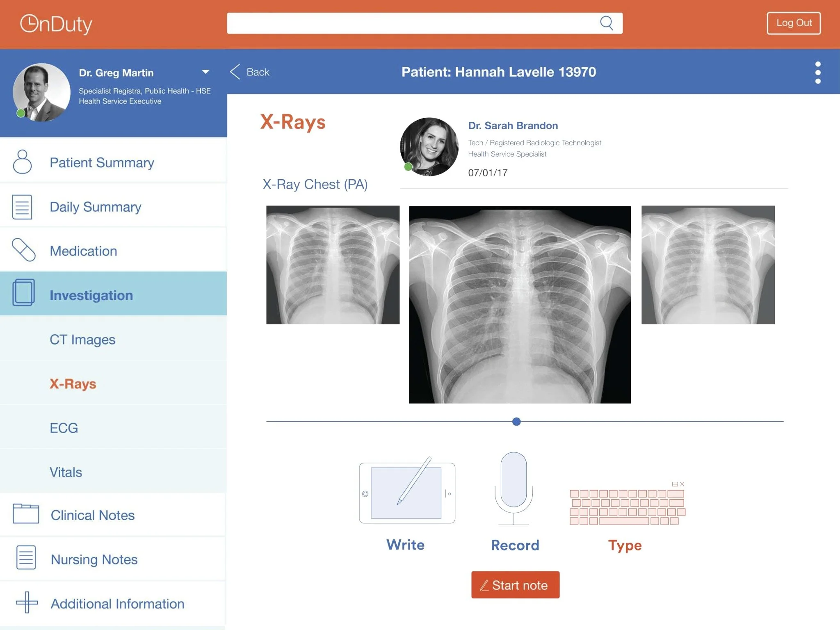Click the Additional Information plus icon
This screenshot has width=840, height=630.
(x=27, y=602)
